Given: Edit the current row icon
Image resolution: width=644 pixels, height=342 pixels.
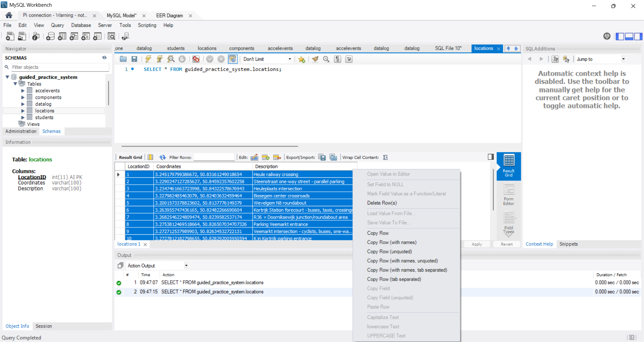Looking at the screenshot, I should tap(255, 157).
